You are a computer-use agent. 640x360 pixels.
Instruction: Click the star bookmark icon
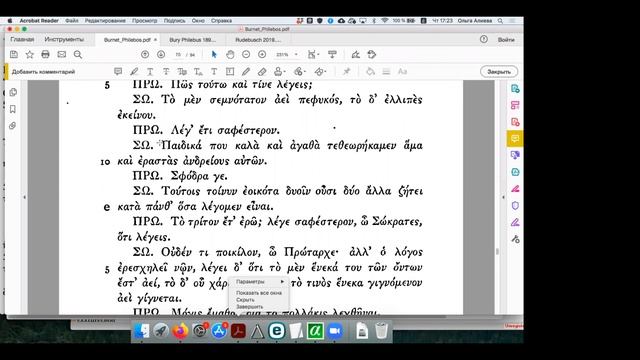coord(29,54)
